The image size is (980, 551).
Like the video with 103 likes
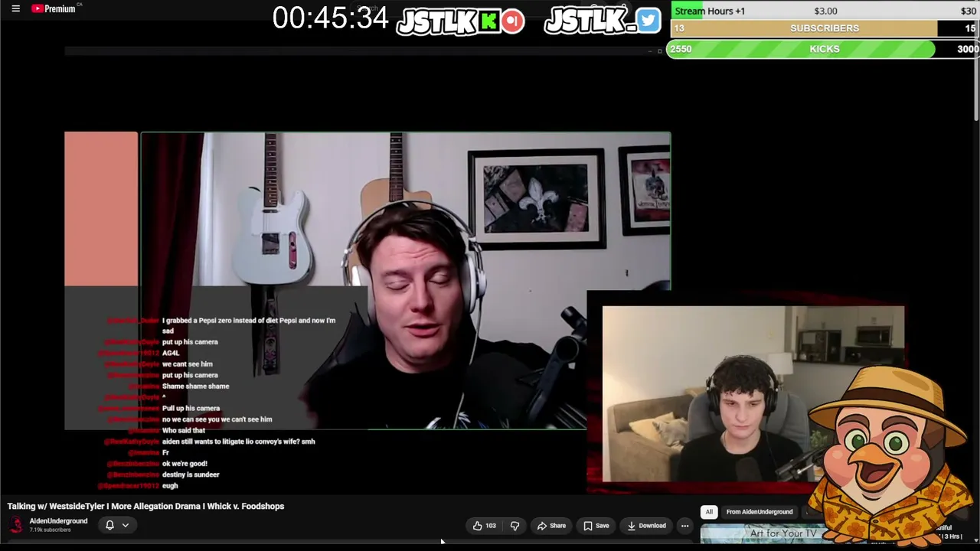[485, 526]
